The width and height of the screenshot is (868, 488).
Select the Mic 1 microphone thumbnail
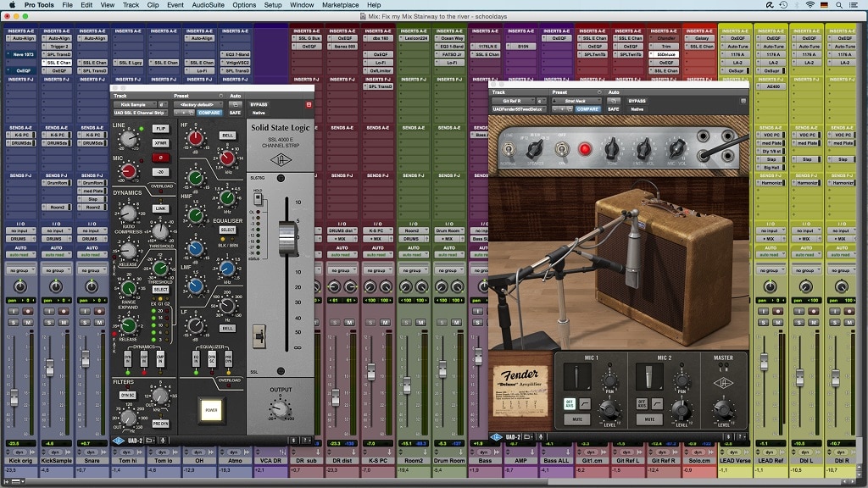coord(576,377)
